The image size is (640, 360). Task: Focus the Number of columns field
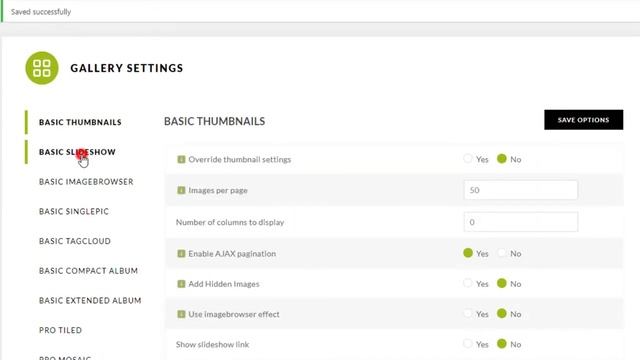click(x=520, y=222)
